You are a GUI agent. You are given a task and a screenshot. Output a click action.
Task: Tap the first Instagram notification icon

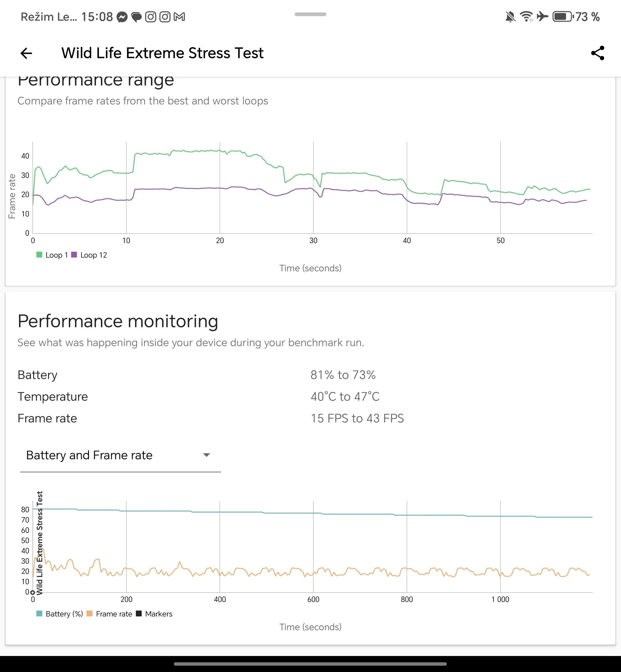point(151,17)
